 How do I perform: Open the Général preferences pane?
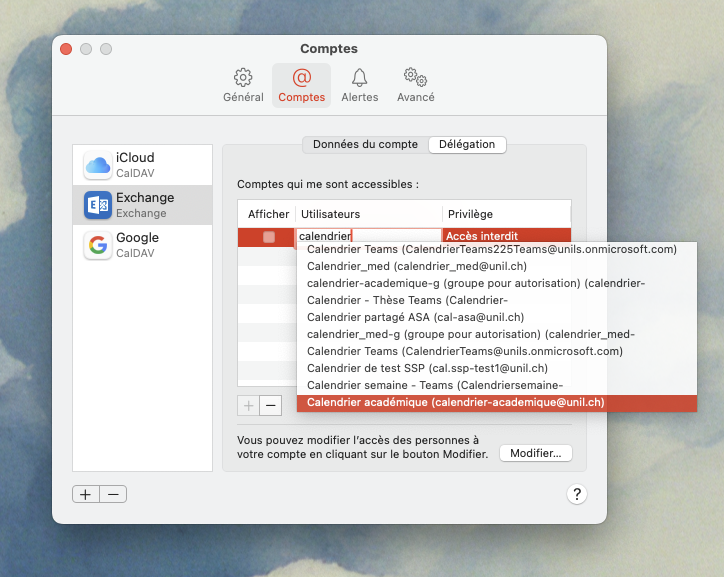[x=243, y=85]
